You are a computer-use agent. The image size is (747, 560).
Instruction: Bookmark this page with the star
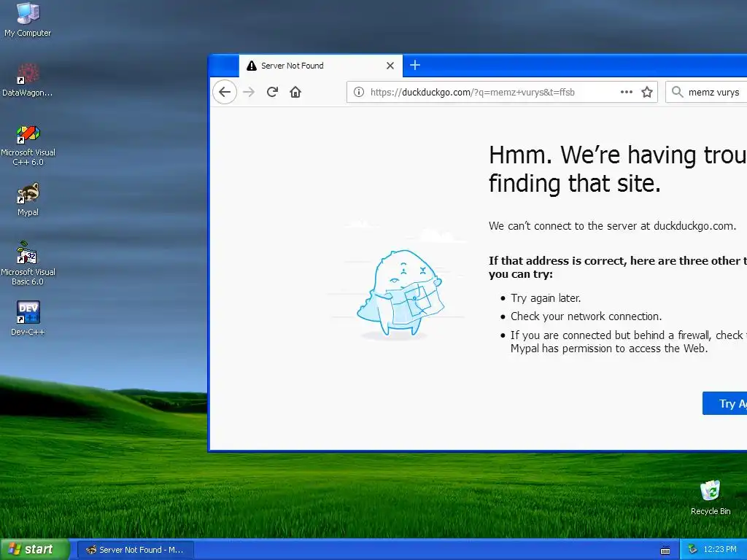click(x=647, y=92)
